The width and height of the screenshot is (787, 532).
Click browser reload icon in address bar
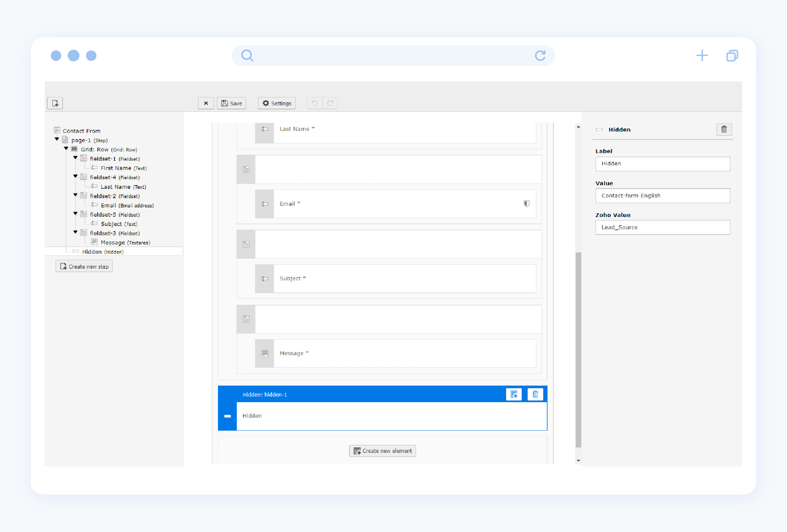click(x=540, y=56)
